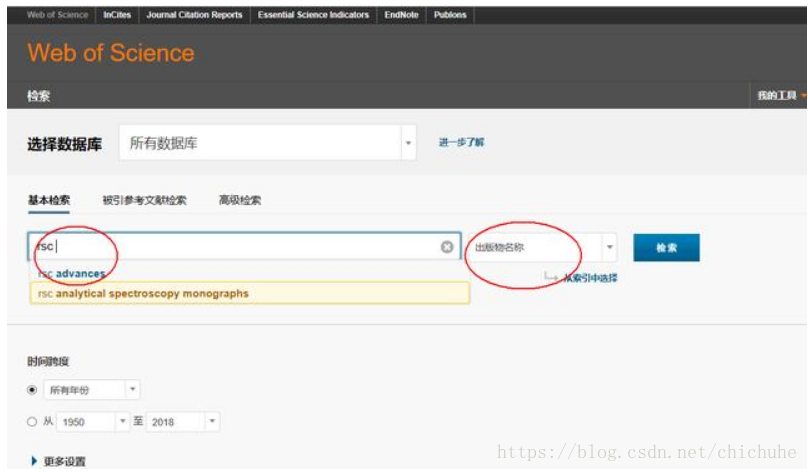Open the 所有数据库 database dropdown
The width and height of the screenshot is (808, 472).
[x=267, y=143]
